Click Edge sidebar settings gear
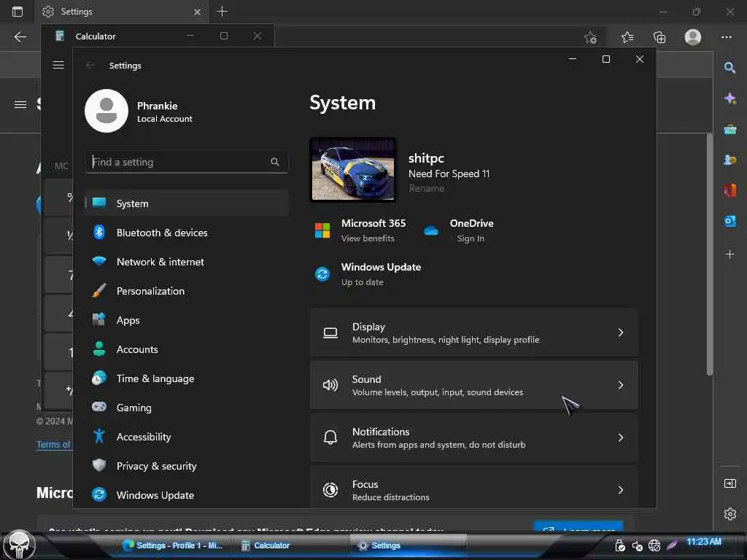 click(729, 514)
